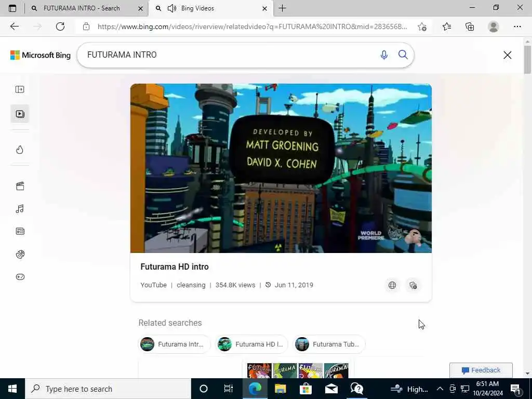This screenshot has width=532, height=399.
Task: Select Futurama HD I... related search
Action: (x=252, y=344)
